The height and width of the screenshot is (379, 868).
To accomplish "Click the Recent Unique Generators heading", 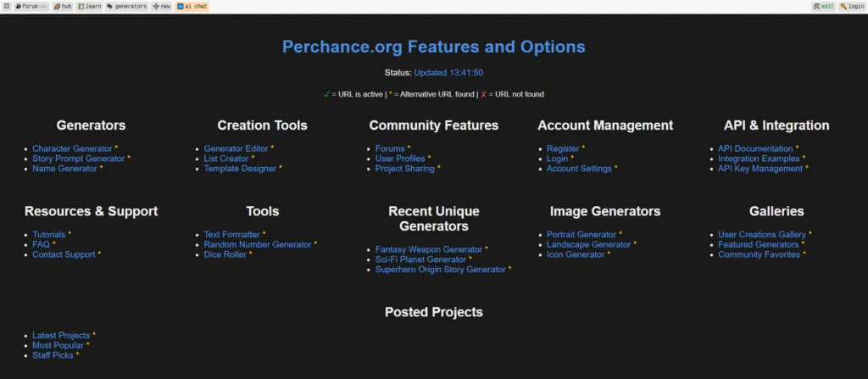I will point(433,219).
